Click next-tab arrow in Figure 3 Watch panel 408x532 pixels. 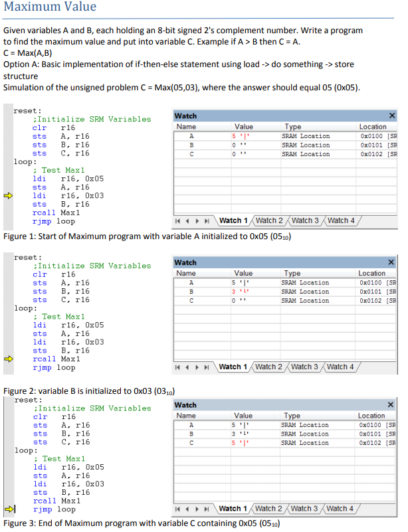tap(197, 509)
